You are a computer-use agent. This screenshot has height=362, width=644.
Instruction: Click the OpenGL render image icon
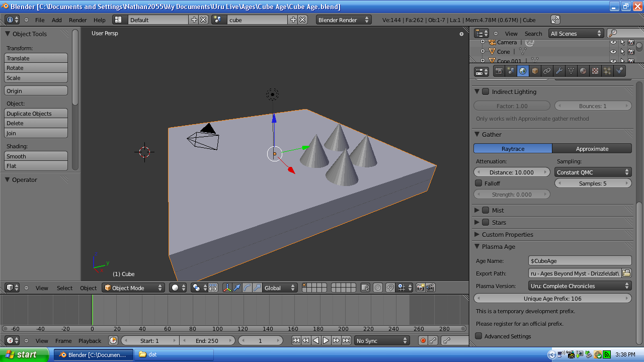pos(421,288)
